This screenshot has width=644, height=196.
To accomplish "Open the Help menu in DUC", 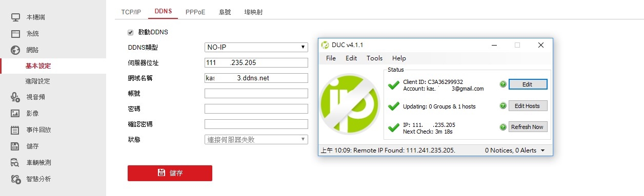I will click(399, 58).
